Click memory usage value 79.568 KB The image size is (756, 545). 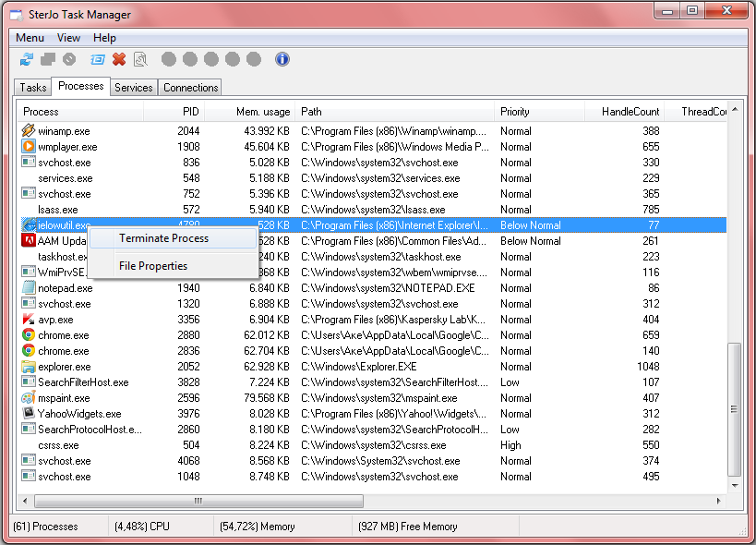click(266, 398)
